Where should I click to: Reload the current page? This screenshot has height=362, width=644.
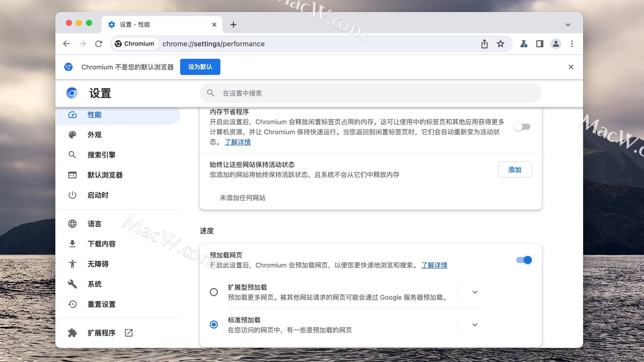[99, 44]
